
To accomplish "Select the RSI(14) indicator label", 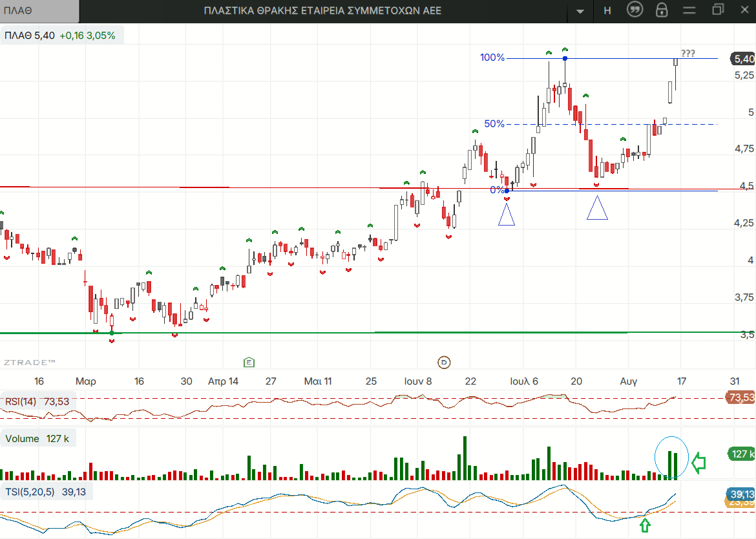I will (x=37, y=401).
